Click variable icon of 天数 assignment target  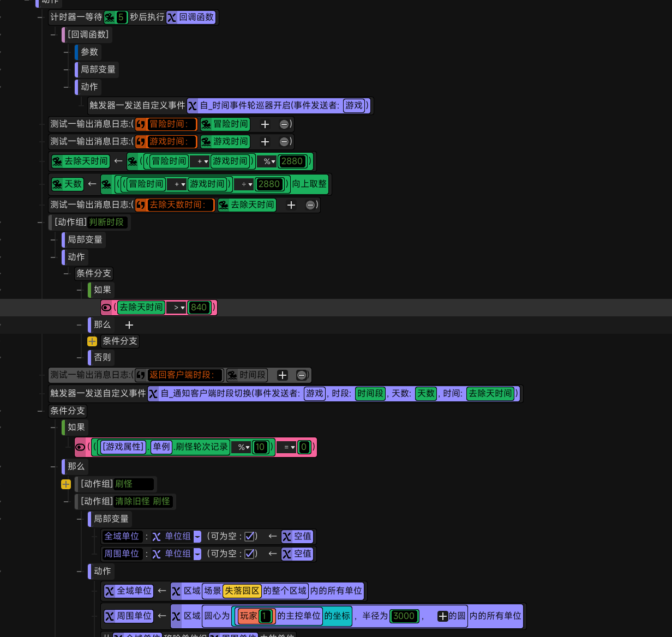57,184
